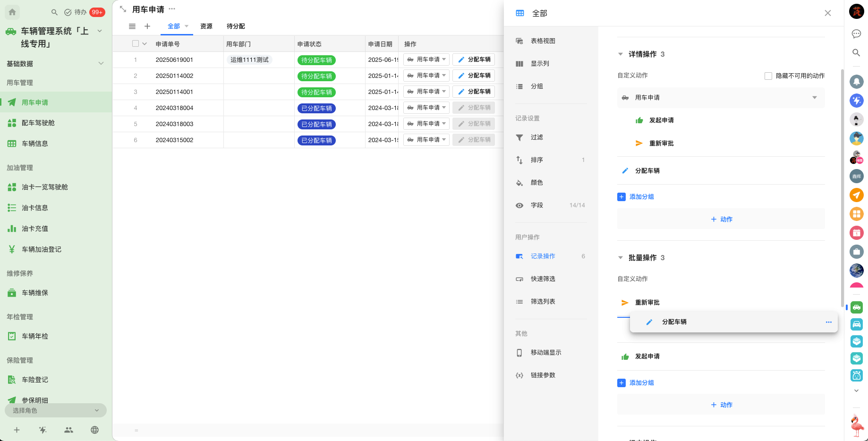Open the 用车申请 dropdown in row 20250619001

coord(426,59)
